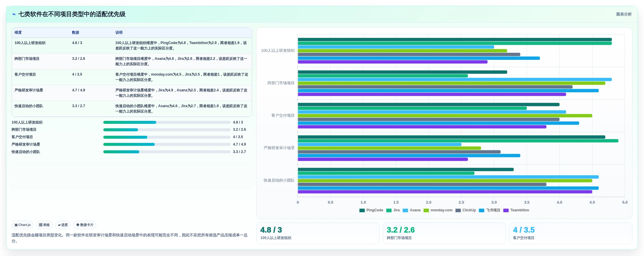Click the 数据卡片 tag
This screenshot has width=644, height=256.
85,225
